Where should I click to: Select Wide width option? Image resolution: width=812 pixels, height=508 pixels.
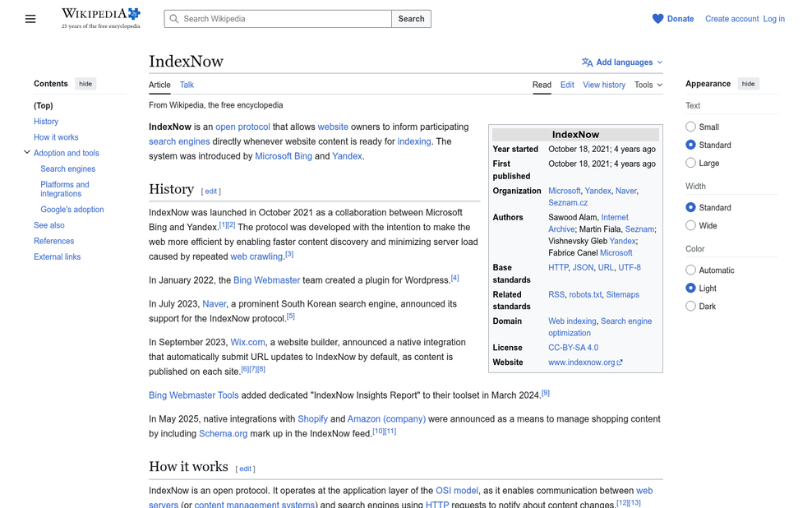tap(690, 226)
